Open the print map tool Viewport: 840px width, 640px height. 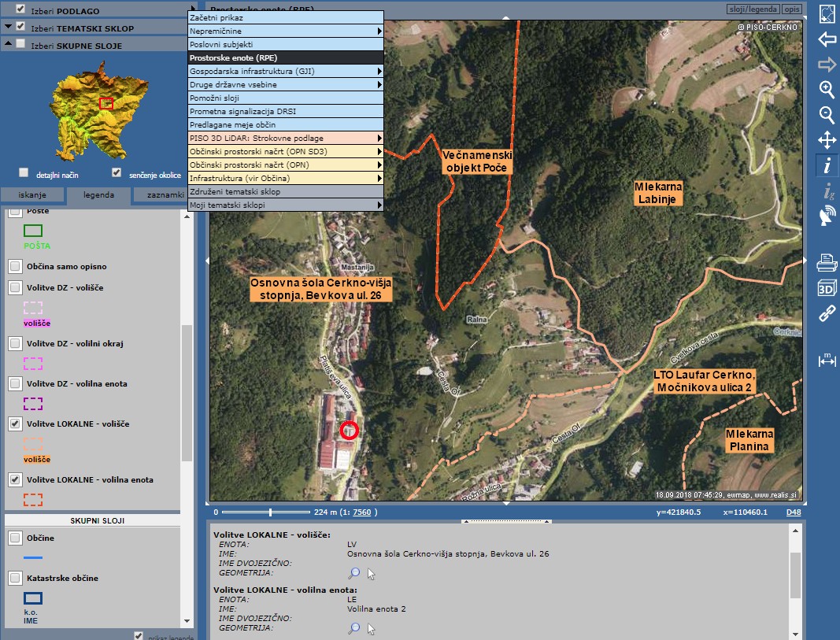(827, 261)
